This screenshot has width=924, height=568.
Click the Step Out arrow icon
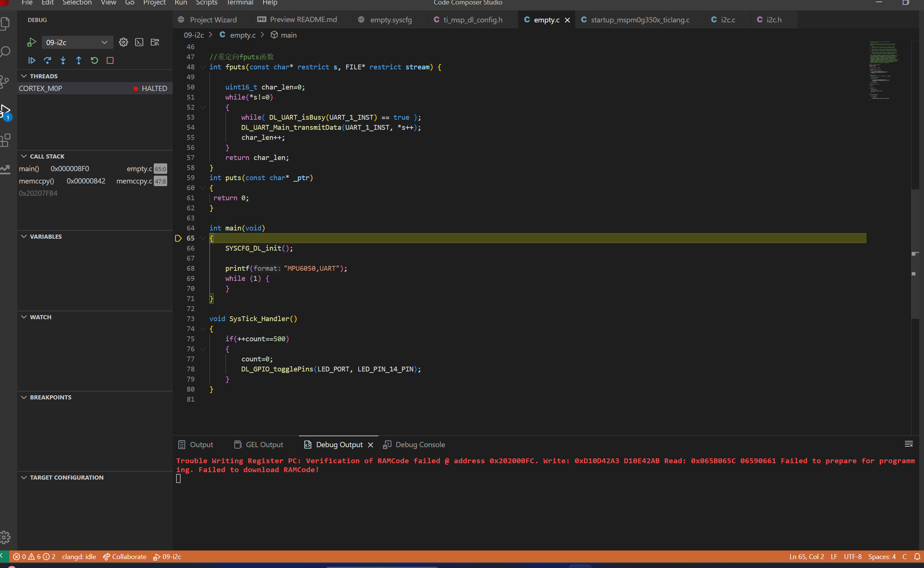point(79,60)
